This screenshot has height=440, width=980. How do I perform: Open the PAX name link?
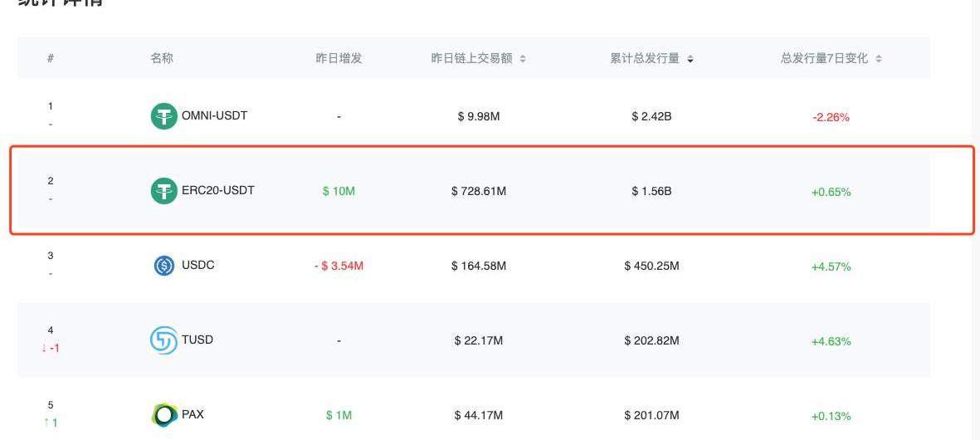click(x=193, y=414)
